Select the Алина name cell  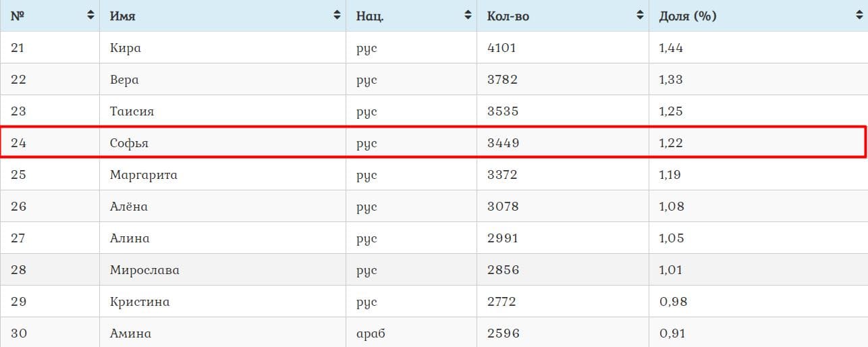click(x=130, y=238)
